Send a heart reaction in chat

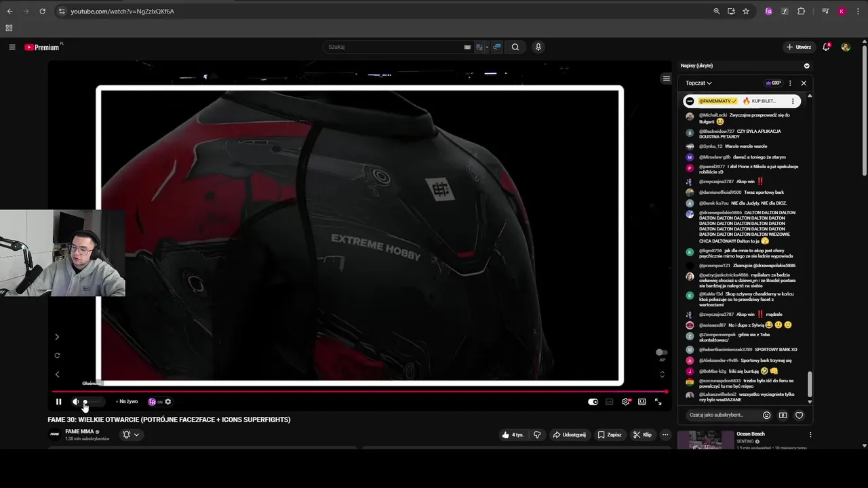[800, 415]
